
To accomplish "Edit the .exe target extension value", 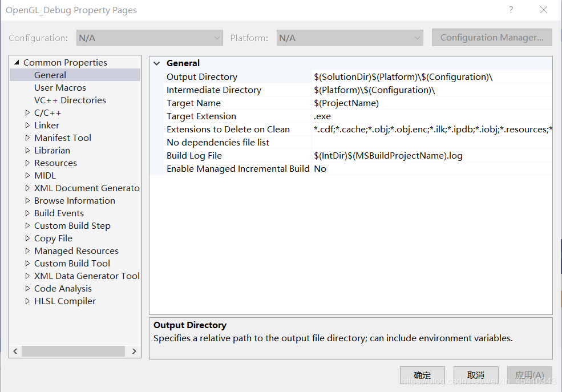I will (322, 116).
